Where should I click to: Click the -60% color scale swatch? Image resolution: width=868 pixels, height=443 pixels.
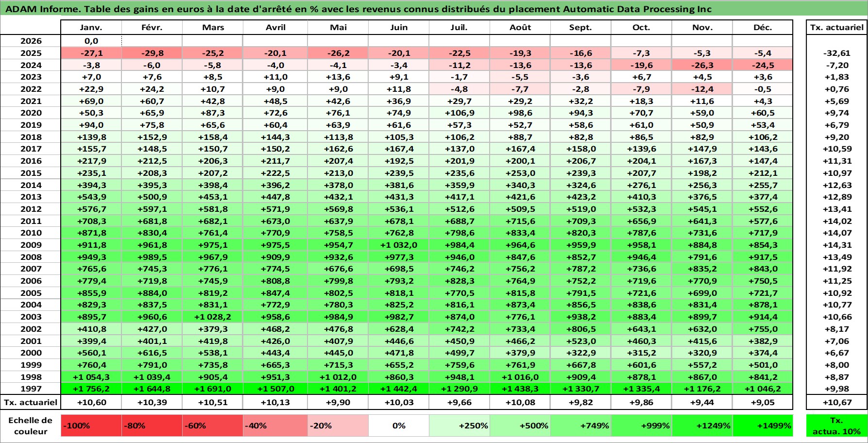(x=213, y=426)
